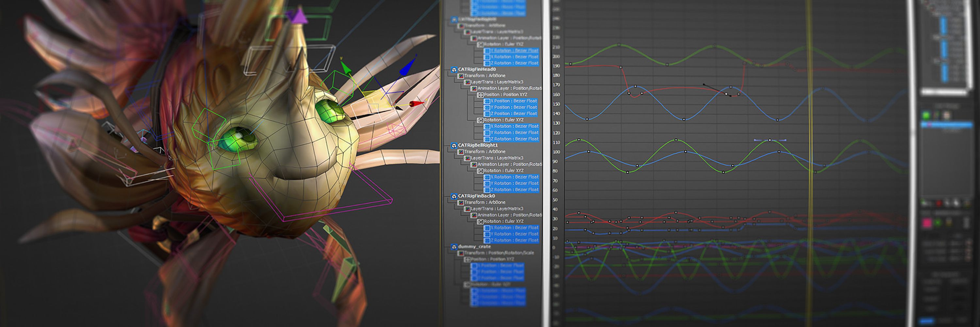Grab the green Y-axis arrow of the gizmo
Image resolution: width=980 pixels, height=327 pixels.
345,67
